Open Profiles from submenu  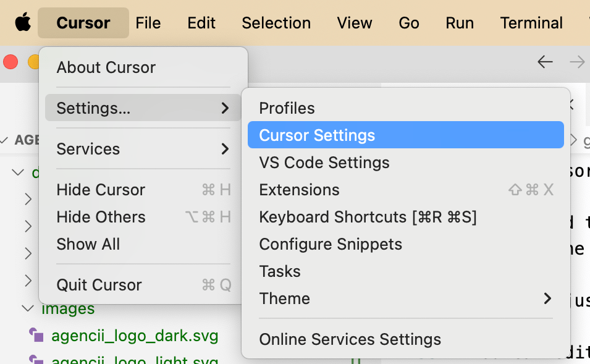406,108
